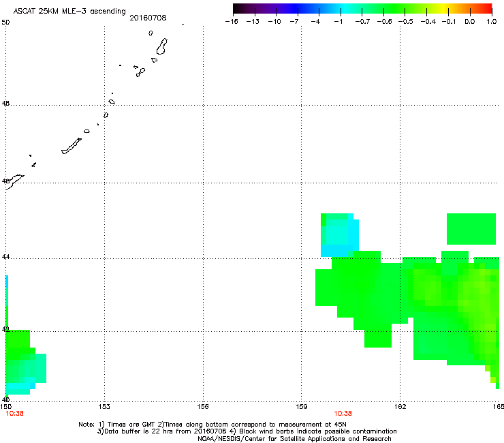This screenshot has height=443, width=504.
Task: Click longitude label 153 on bottom axis
Action: 104,407
